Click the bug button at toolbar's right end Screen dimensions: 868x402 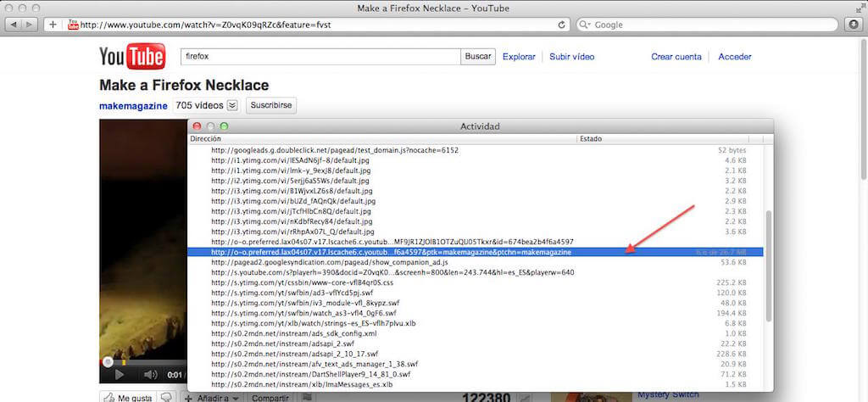(854, 25)
